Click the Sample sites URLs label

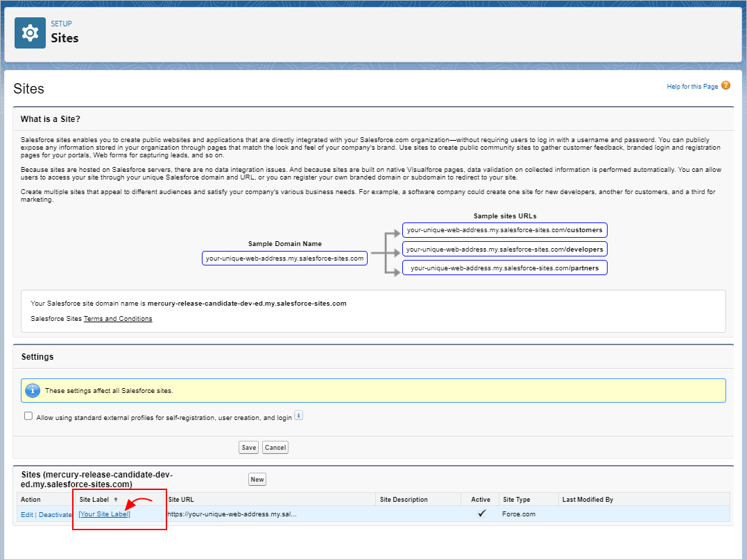pos(505,216)
